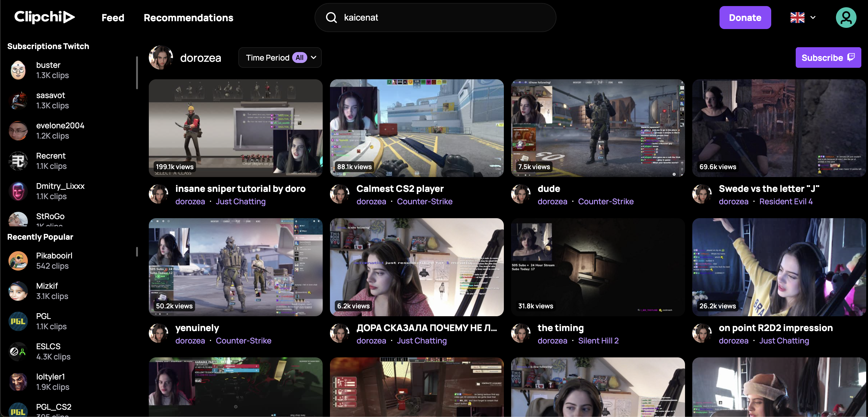Open the Clipchi logo home link
Viewport: 868px width, 417px height.
tap(44, 17)
